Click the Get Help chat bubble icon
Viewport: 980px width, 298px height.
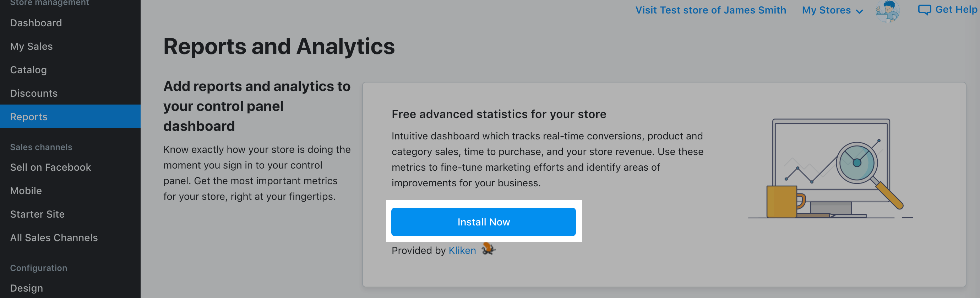[925, 10]
